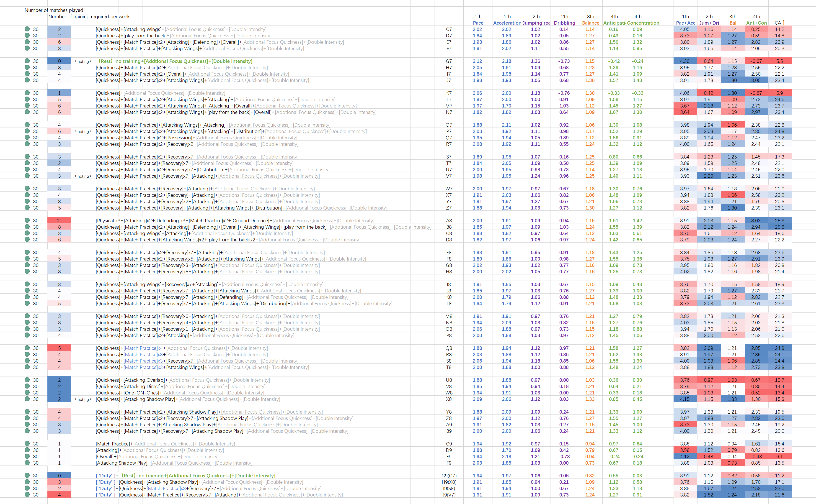Screen dimensions: 816x504
Task: Click the green circle in row Q8
Action: click(27, 348)
